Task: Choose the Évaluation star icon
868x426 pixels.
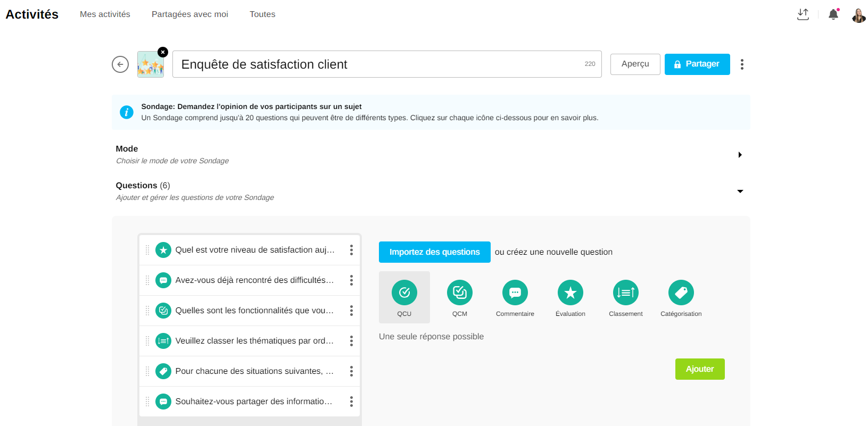Action: coord(570,293)
